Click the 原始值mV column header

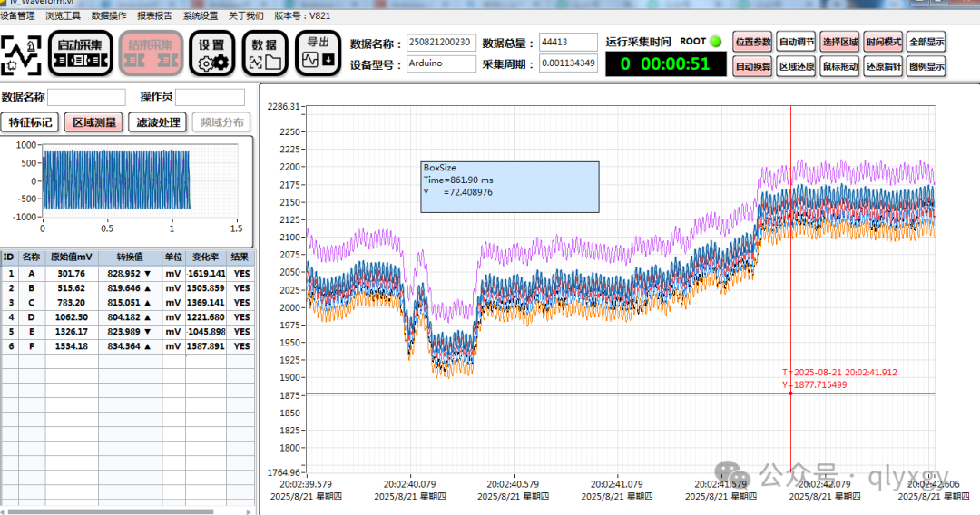pos(72,257)
